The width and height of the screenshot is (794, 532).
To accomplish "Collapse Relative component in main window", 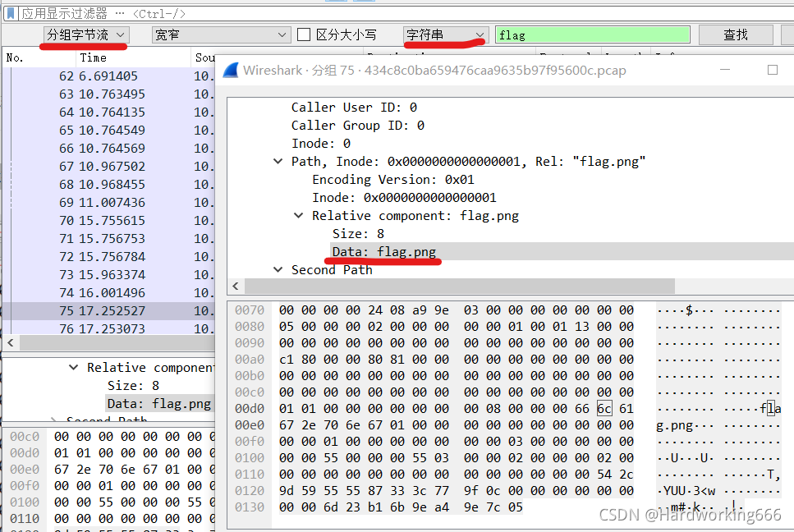I will click(x=73, y=368).
